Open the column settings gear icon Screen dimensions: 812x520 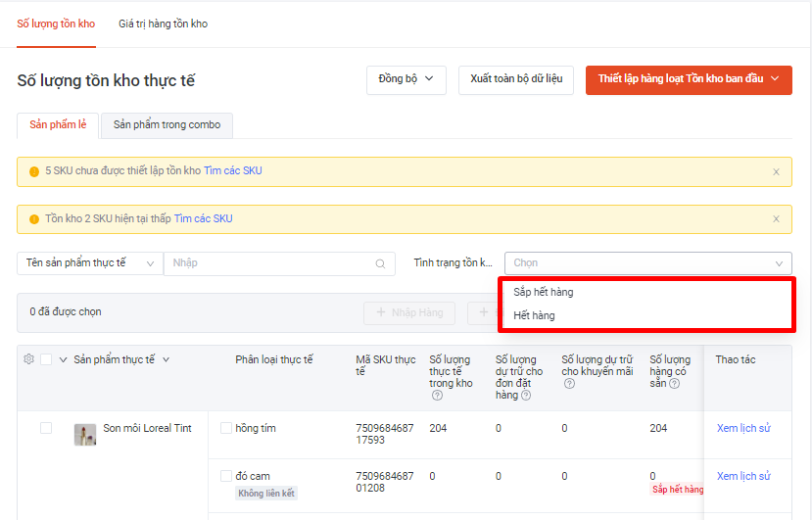coord(29,359)
